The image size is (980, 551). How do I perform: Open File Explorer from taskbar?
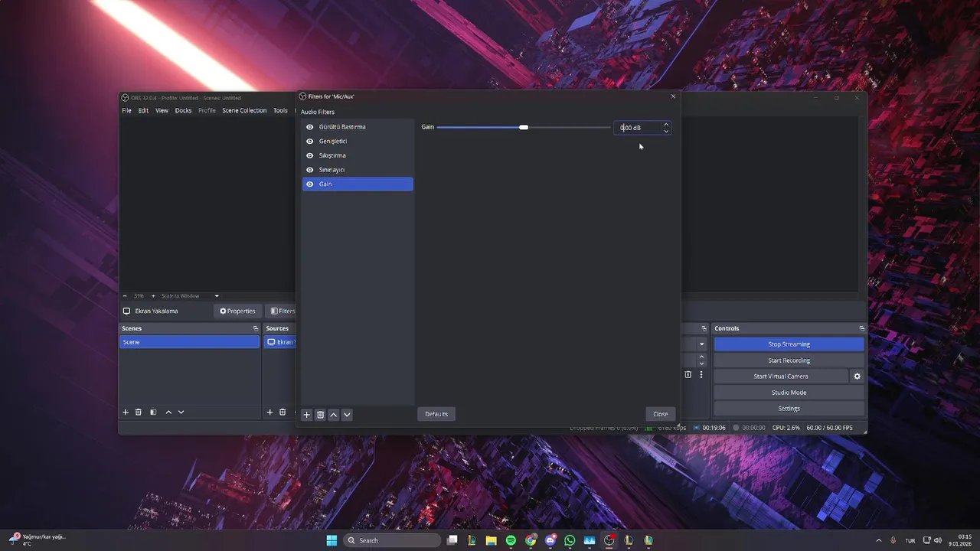coord(491,540)
